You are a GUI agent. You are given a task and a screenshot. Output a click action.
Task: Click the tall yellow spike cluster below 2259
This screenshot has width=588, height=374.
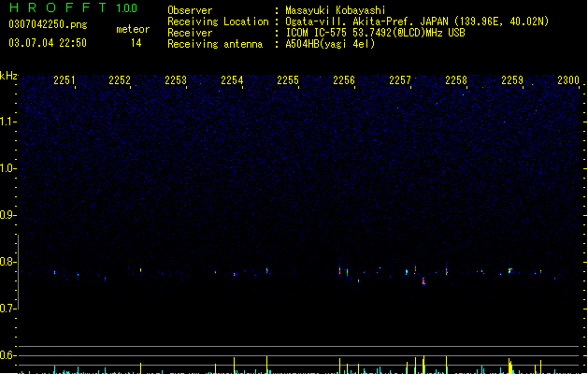[510, 367]
